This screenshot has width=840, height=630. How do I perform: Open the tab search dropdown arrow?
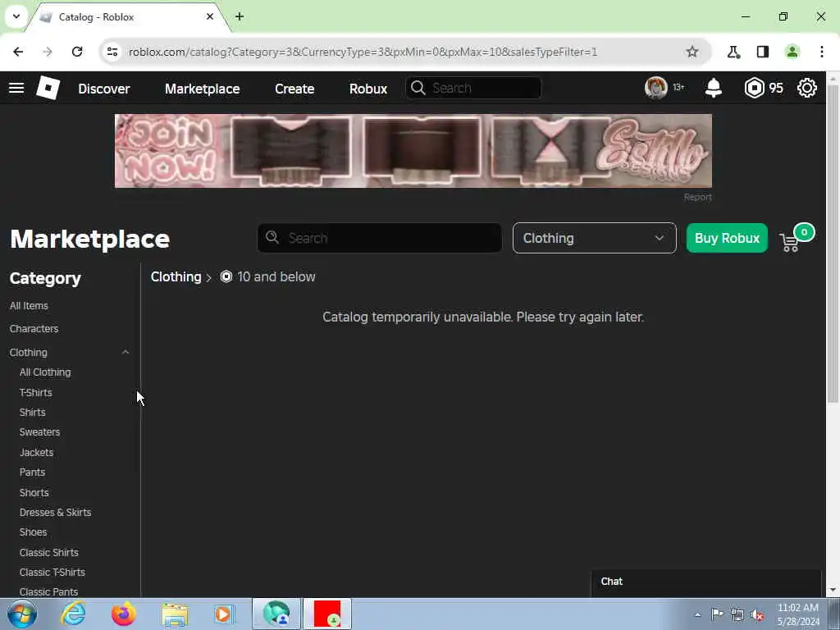click(x=16, y=16)
